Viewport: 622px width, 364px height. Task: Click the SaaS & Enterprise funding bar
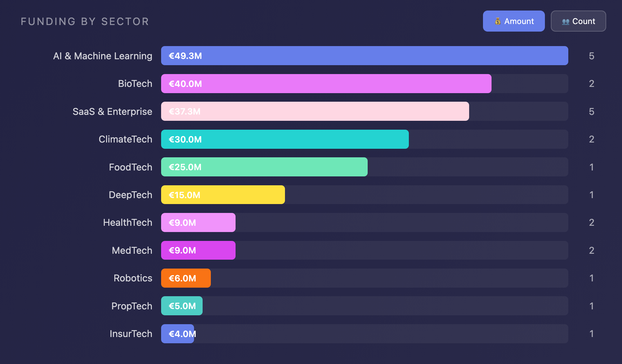click(x=315, y=111)
